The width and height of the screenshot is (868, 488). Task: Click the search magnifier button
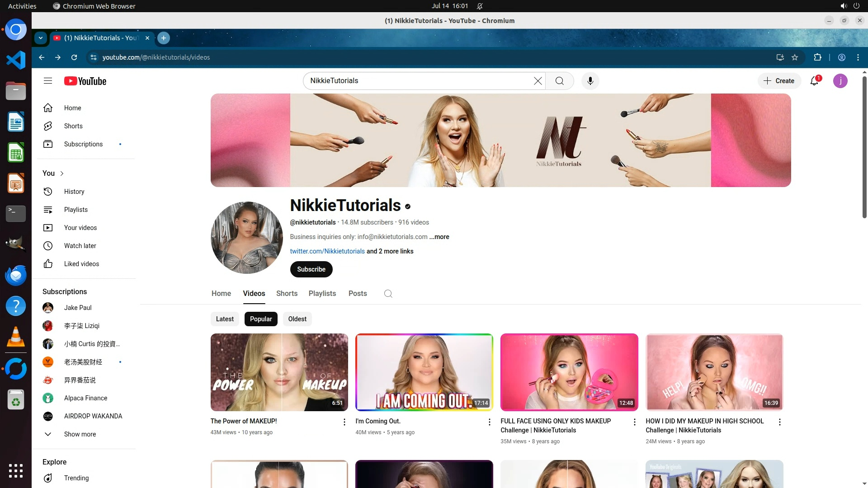[559, 81]
